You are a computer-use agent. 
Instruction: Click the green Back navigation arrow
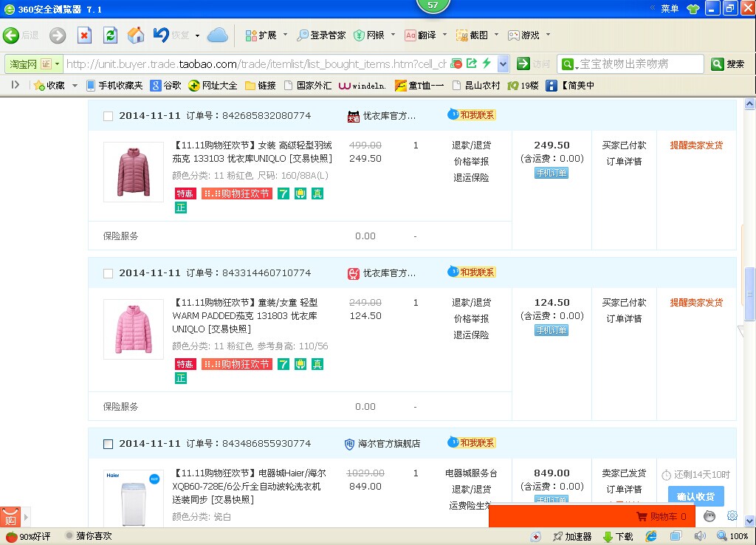click(11, 35)
